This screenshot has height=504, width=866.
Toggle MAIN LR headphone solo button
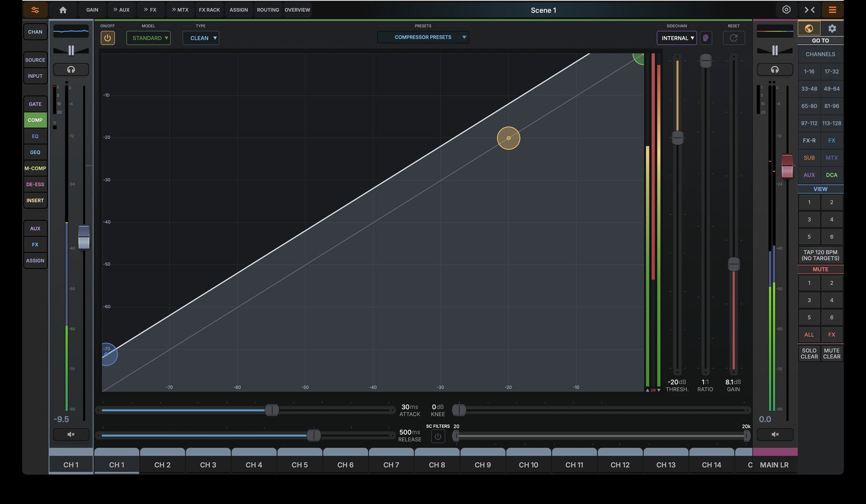[x=775, y=70]
